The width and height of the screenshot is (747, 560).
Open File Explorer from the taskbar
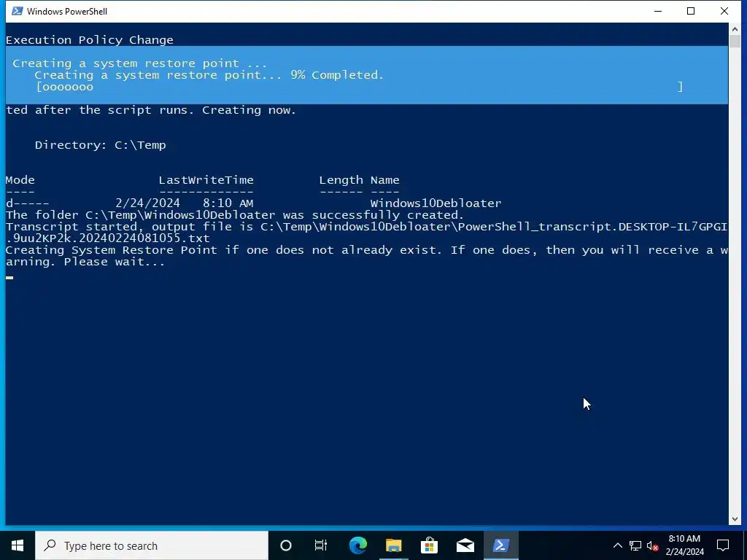click(393, 545)
